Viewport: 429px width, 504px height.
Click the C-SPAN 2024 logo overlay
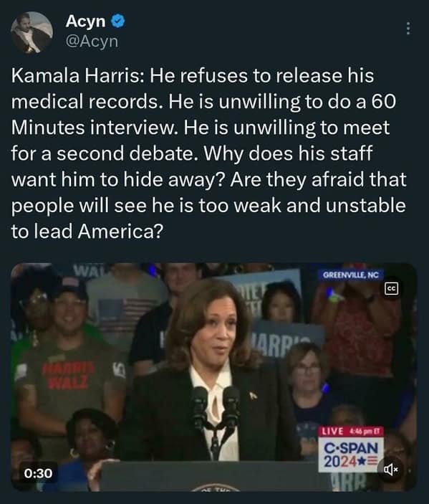[350, 455]
